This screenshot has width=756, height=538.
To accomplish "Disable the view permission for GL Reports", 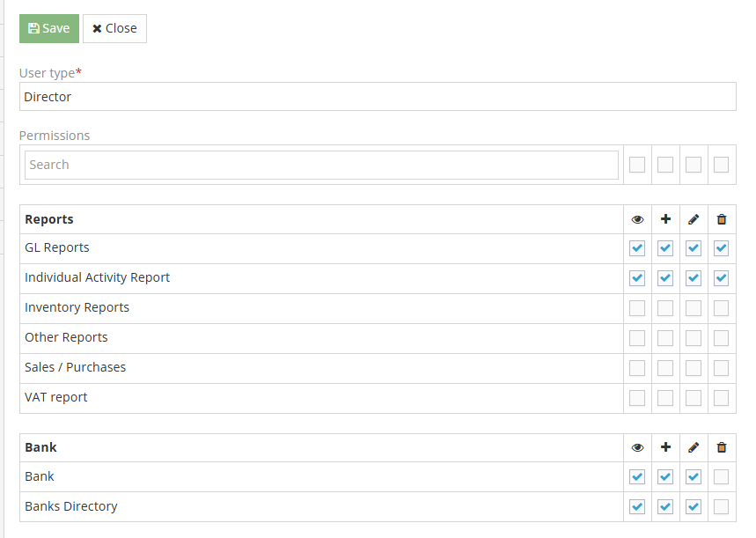I will point(637,248).
